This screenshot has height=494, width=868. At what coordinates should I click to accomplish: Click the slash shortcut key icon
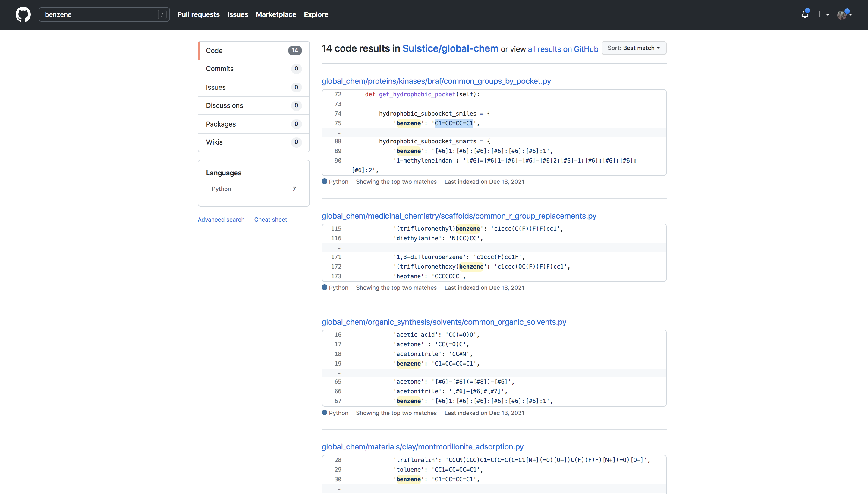(x=162, y=14)
